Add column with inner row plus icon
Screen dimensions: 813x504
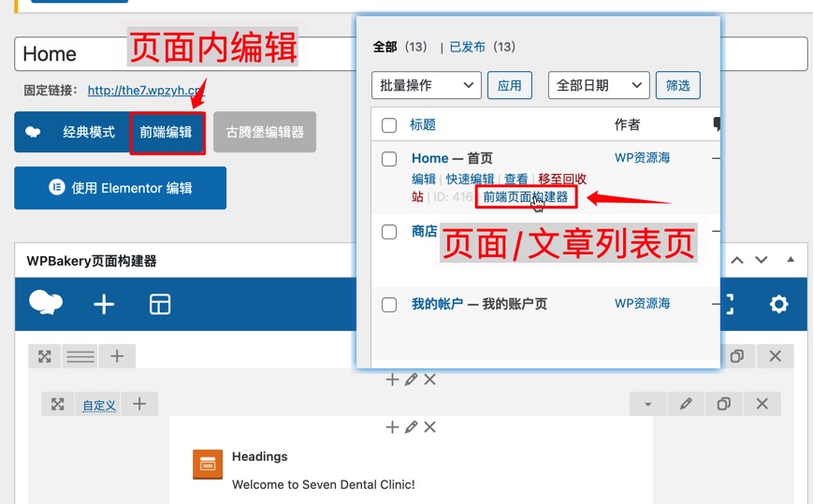(139, 404)
